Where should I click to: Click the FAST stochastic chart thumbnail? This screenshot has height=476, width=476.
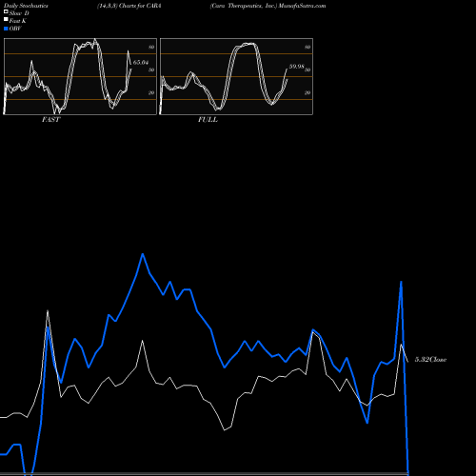[x=80, y=76]
